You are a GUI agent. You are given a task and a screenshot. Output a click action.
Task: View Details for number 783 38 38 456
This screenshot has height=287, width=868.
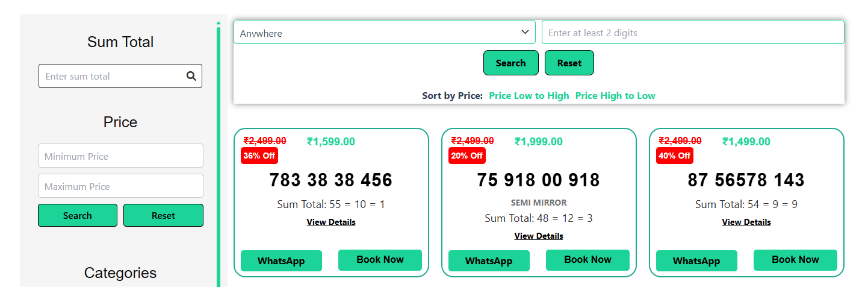pyautogui.click(x=331, y=222)
